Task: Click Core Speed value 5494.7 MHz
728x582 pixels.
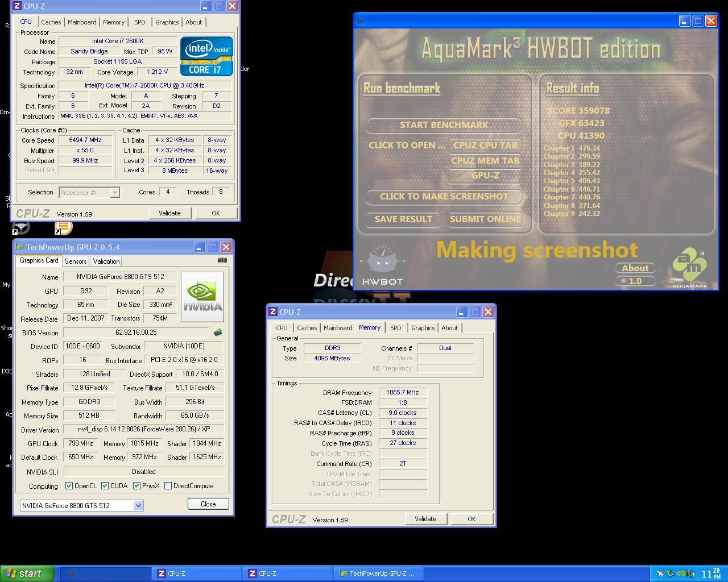Action: 85,140
